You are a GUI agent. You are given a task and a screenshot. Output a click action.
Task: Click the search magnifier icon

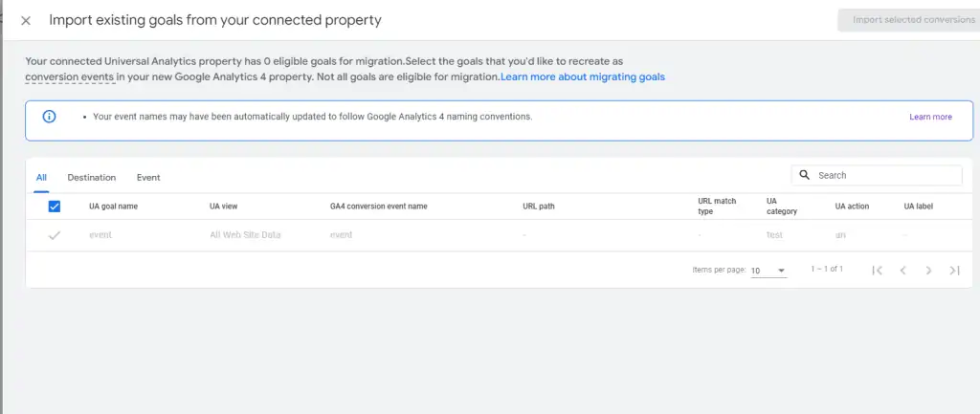(805, 175)
